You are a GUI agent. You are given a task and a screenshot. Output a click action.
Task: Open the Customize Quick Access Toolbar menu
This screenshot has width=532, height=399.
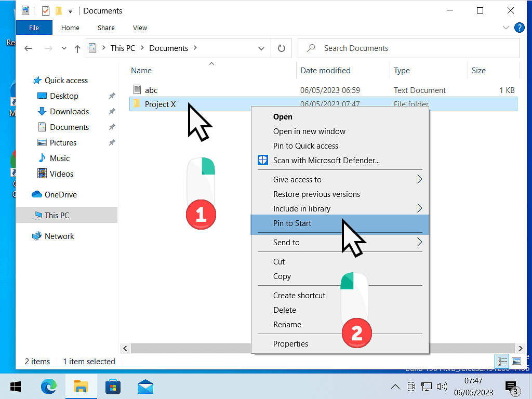click(x=70, y=10)
